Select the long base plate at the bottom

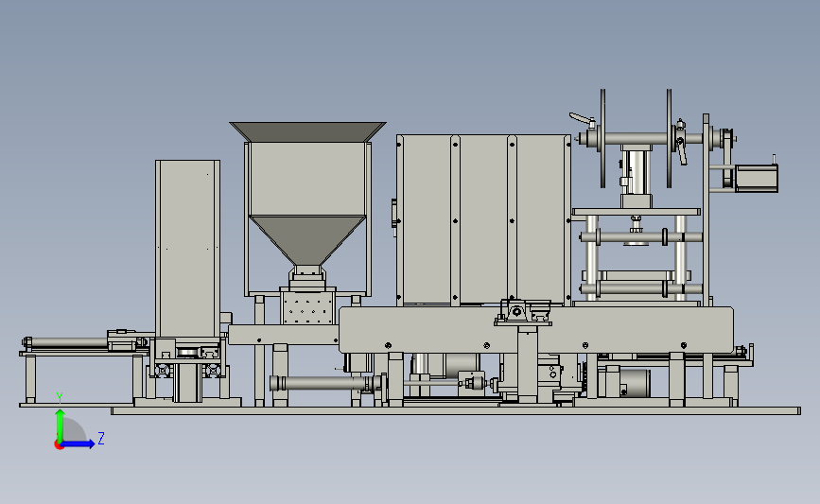click(x=456, y=411)
